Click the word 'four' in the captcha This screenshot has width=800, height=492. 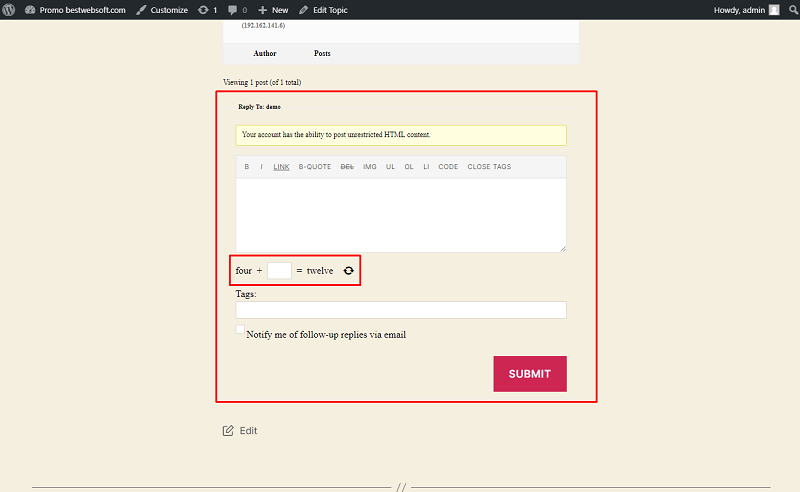[x=244, y=270]
